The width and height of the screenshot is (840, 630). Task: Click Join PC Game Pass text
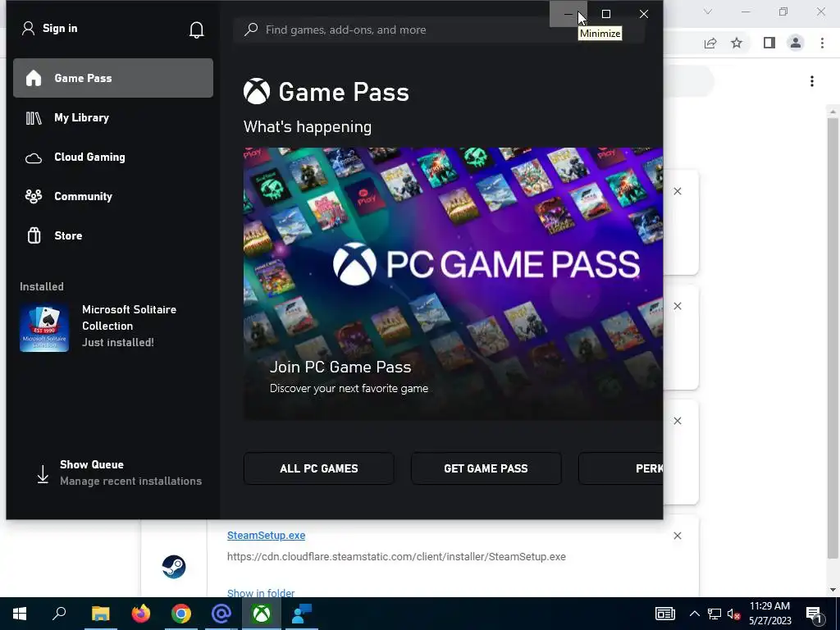point(340,367)
